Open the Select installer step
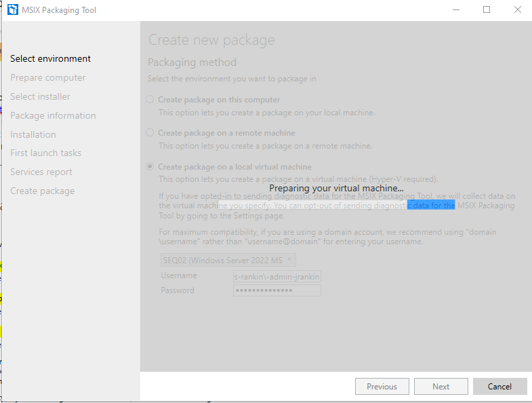 click(x=40, y=97)
